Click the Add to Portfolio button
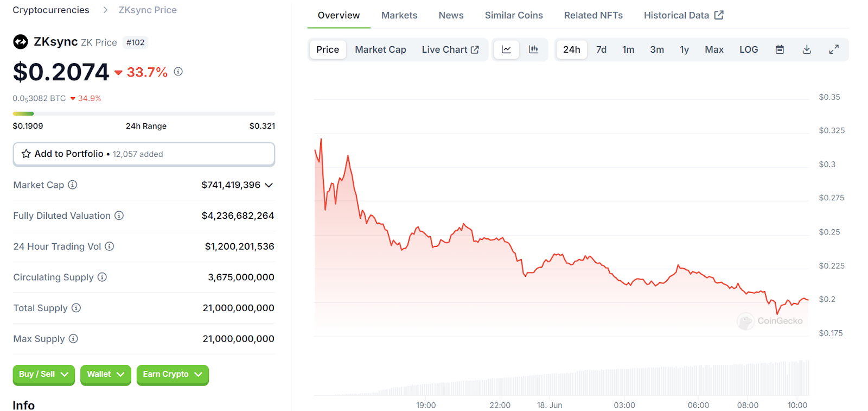This screenshot has width=868, height=411. click(x=144, y=154)
